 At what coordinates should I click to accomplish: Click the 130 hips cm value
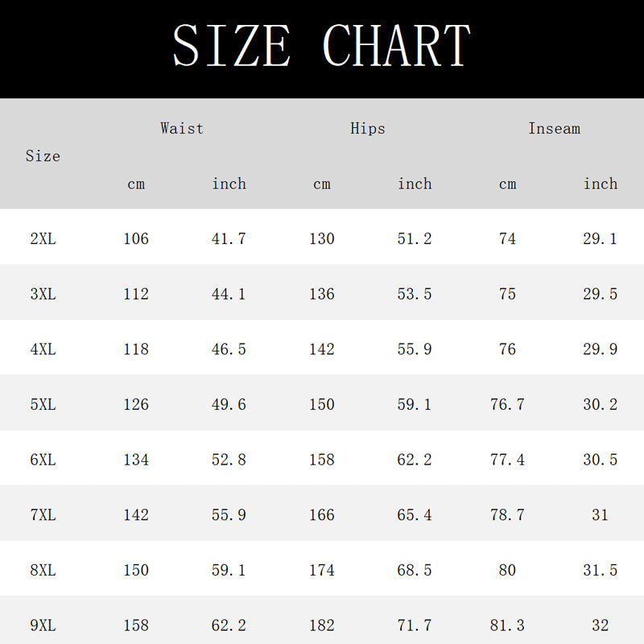[322, 239]
